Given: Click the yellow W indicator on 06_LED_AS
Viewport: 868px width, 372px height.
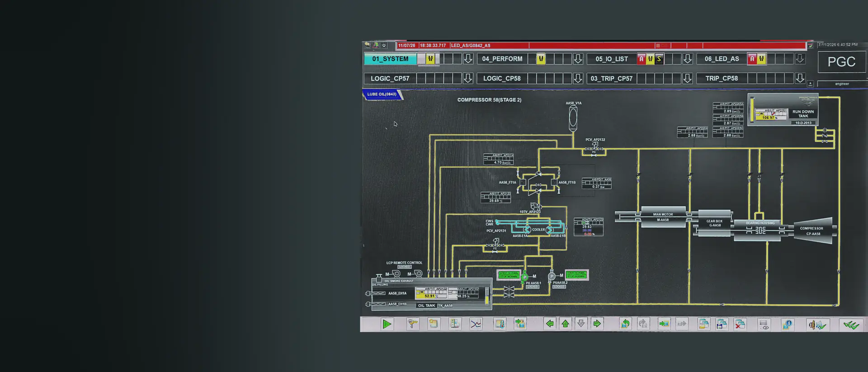Looking at the screenshot, I should [761, 59].
